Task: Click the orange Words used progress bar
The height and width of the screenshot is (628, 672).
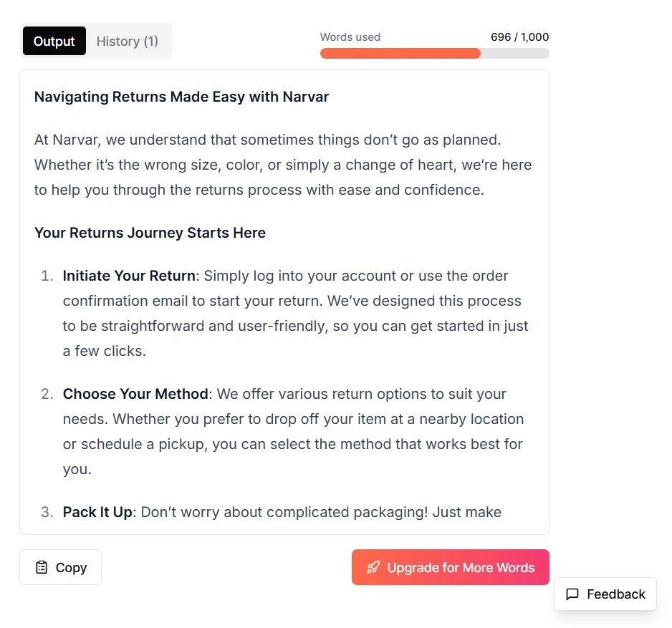Action: coord(400,53)
